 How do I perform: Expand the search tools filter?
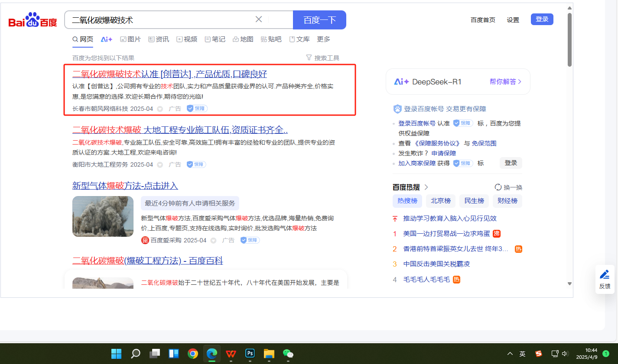323,58
